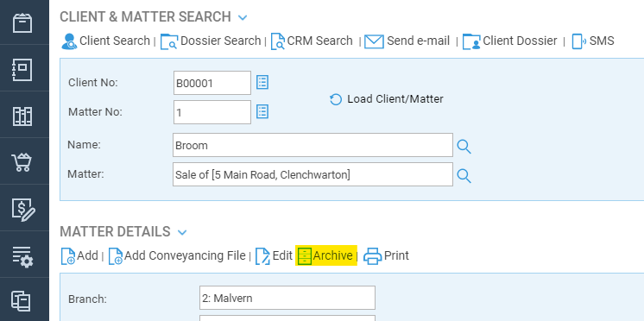Open Client Dossier
644x321 pixels.
[509, 41]
